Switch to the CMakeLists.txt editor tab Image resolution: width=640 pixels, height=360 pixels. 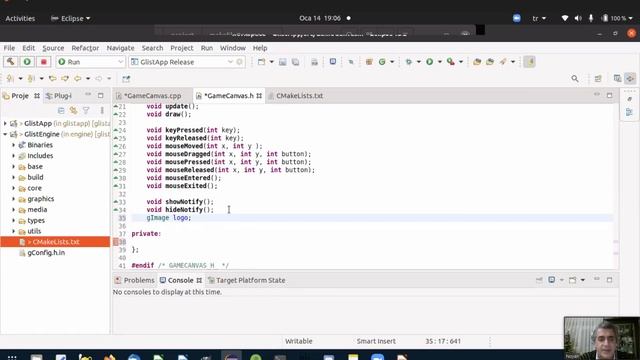point(299,96)
